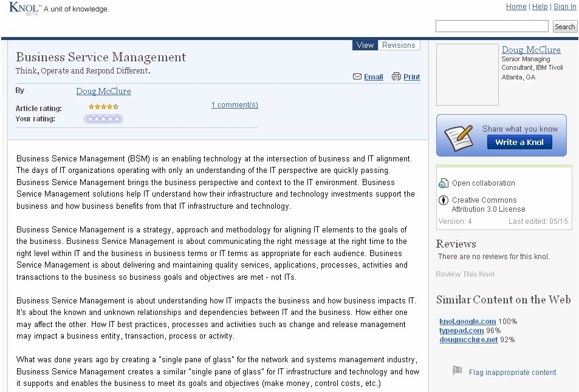
Task: Switch to the View tab
Action: [365, 45]
